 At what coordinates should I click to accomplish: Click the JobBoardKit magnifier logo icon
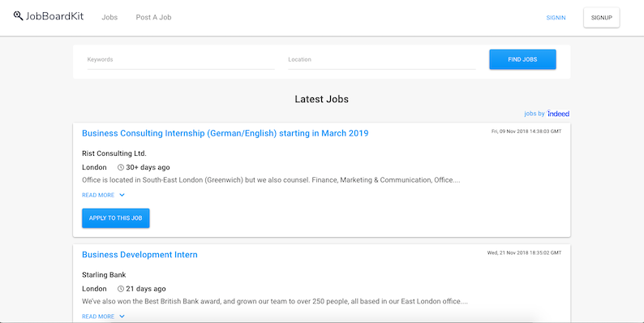pyautogui.click(x=18, y=16)
